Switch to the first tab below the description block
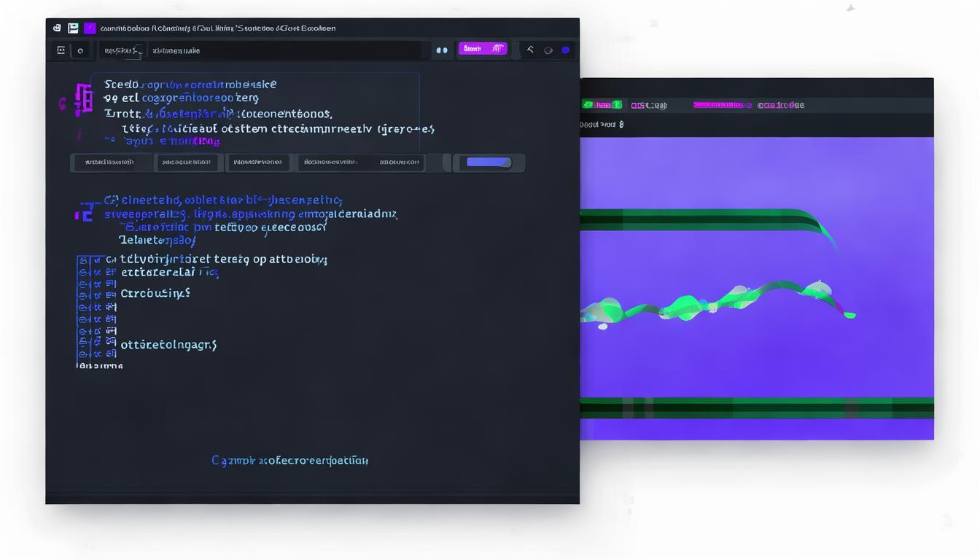Viewport: 980px width, 560px height. click(112, 162)
